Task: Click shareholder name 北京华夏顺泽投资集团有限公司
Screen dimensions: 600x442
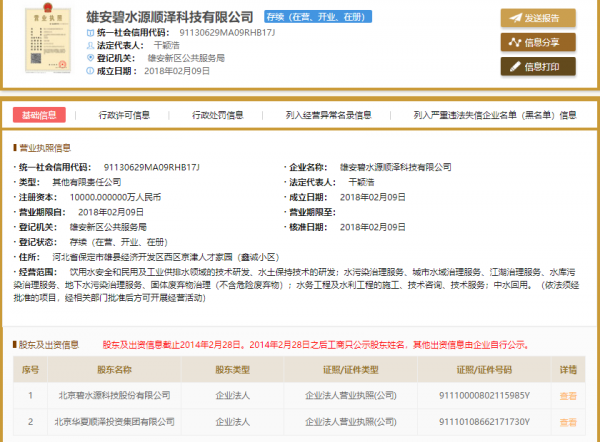Action: (x=114, y=422)
